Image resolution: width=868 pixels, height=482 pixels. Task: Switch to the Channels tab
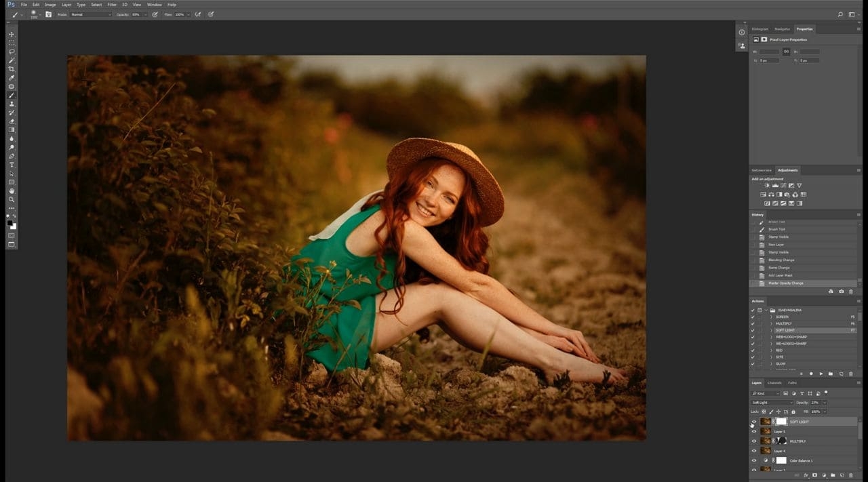tap(774, 383)
